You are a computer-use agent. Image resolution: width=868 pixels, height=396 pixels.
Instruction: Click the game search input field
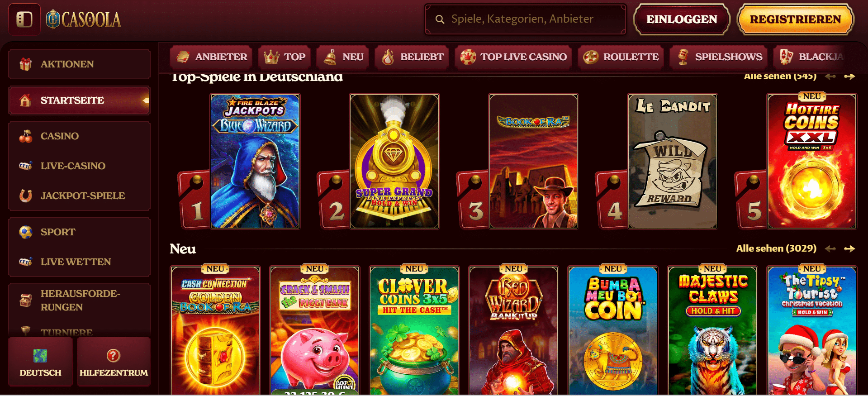coord(526,19)
